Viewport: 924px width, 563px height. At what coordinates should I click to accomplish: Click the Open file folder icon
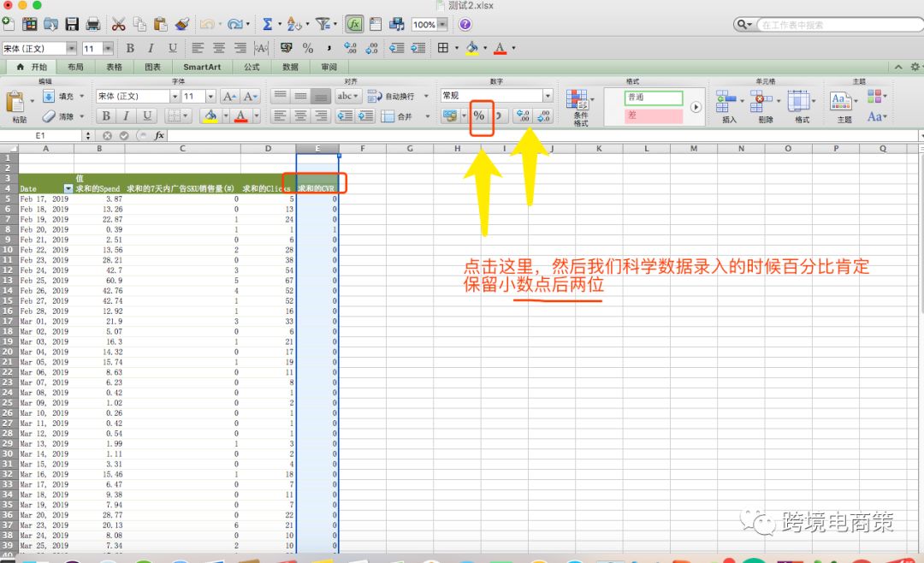(50, 24)
